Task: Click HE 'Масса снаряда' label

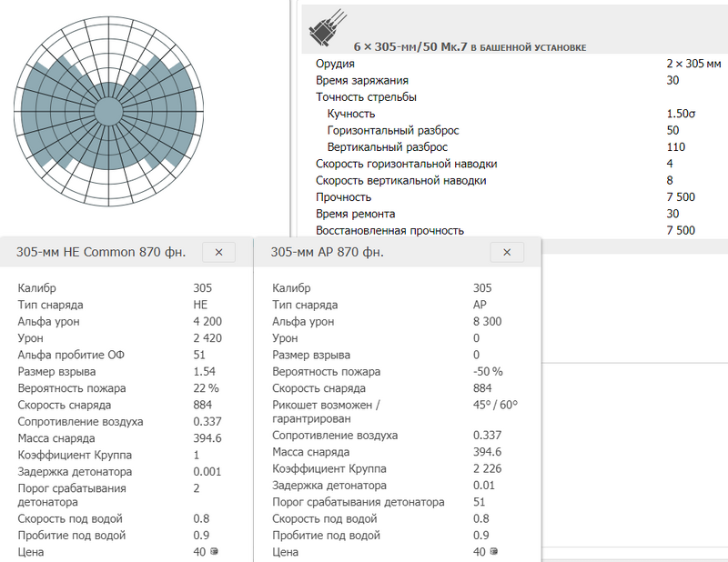Action: (56, 438)
